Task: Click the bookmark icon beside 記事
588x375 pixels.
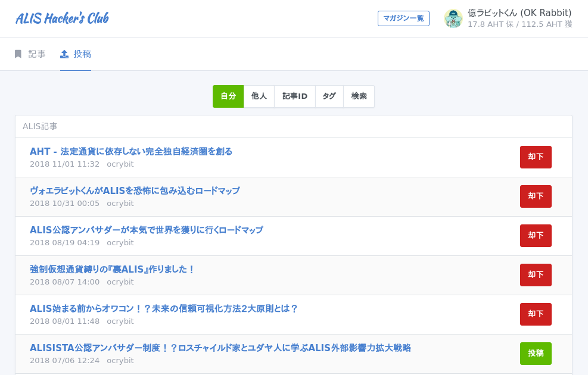Action: tap(18, 54)
